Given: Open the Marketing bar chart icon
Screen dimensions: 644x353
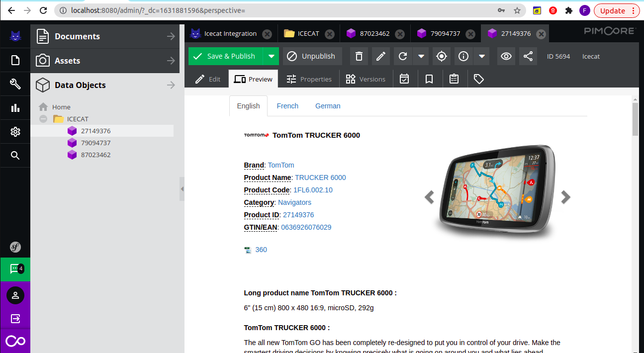Looking at the screenshot, I should 15,108.
